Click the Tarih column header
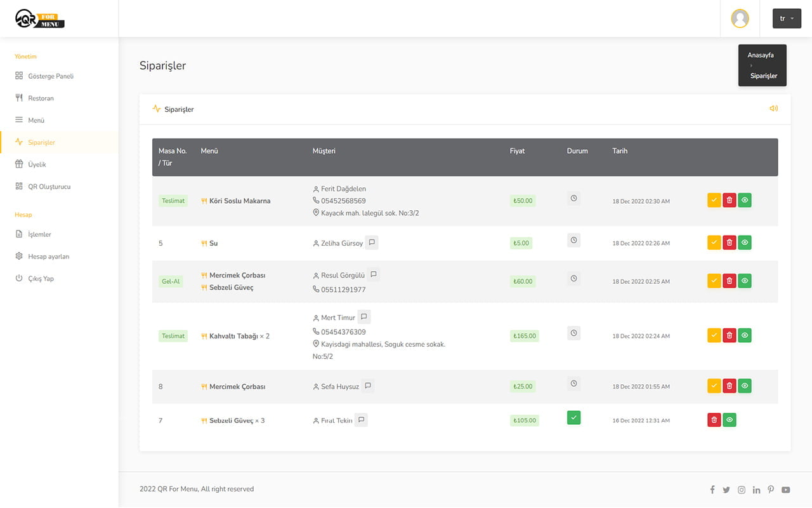Screen dimensions: 812x508 tap(620, 151)
